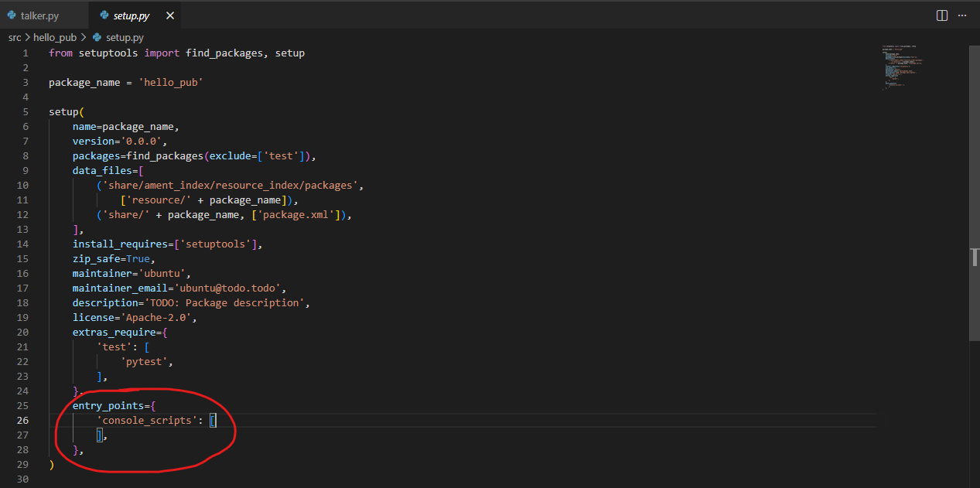This screenshot has height=488, width=980.
Task: Click line number 1 in the gutter
Action: (x=26, y=53)
